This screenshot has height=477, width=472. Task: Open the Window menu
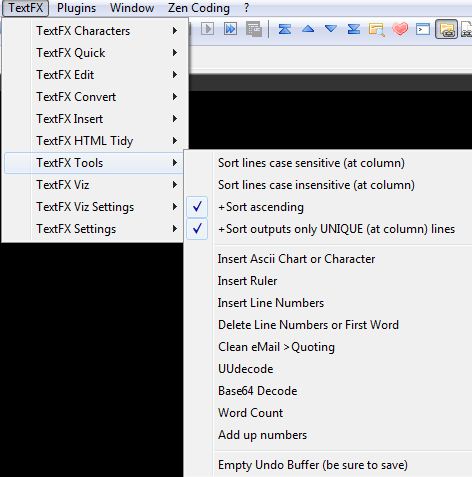click(x=132, y=8)
